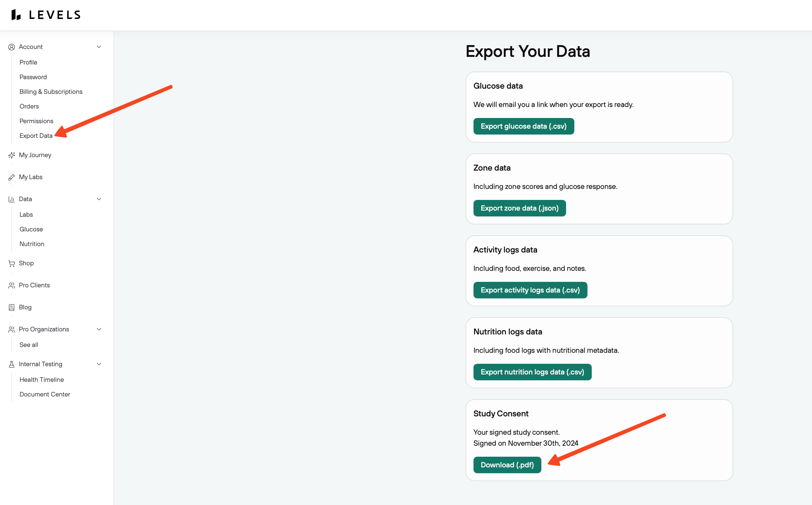
Task: Download the study consent PDF
Action: (507, 465)
